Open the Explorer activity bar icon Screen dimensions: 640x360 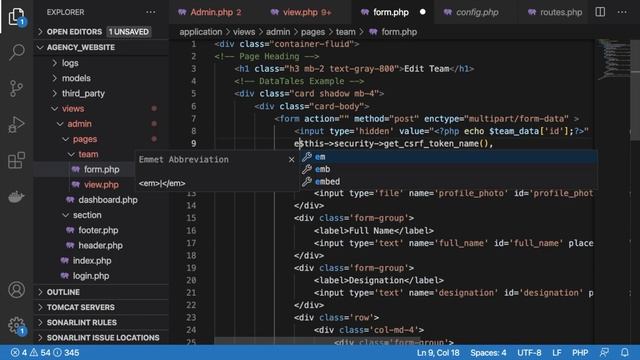click(16, 16)
